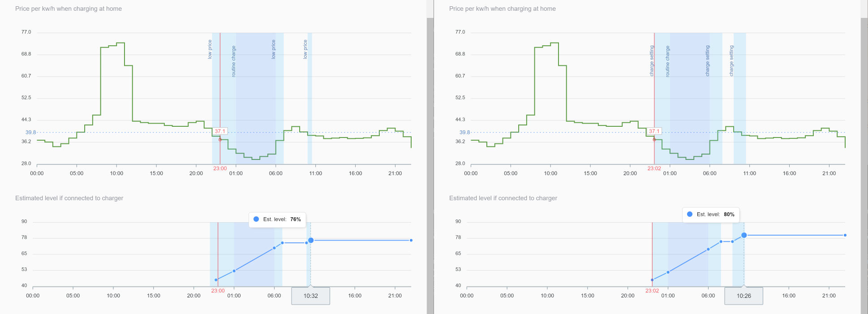The width and height of the screenshot is (868, 314).
Task: Click red 23:02 label under right price chart
Action: (x=654, y=168)
